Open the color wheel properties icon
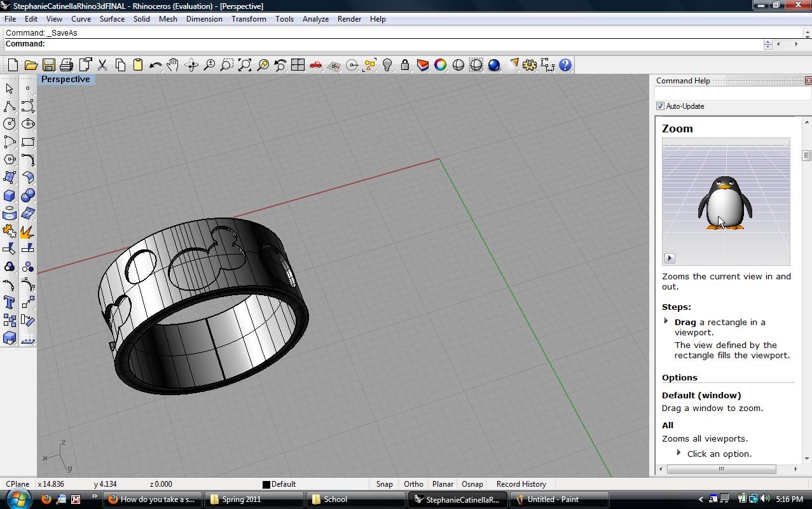 pyautogui.click(x=440, y=65)
